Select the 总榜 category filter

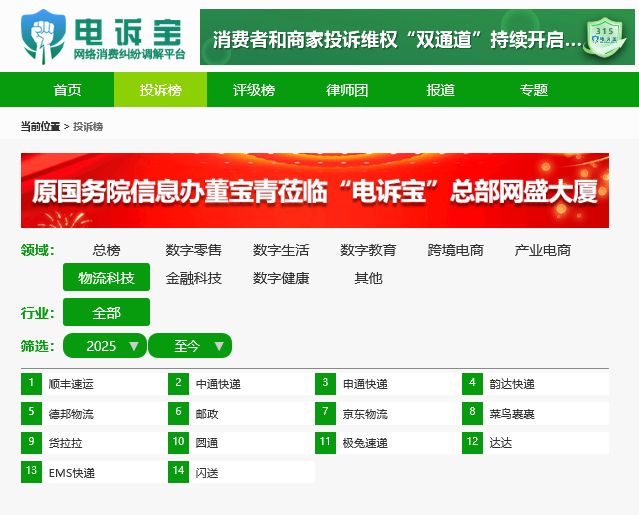(x=106, y=250)
